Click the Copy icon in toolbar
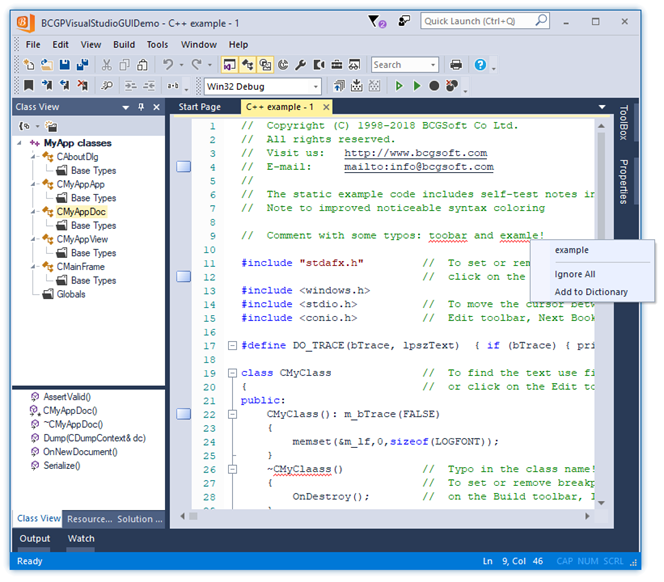Screen dimensions: 664x582 pos(124,65)
